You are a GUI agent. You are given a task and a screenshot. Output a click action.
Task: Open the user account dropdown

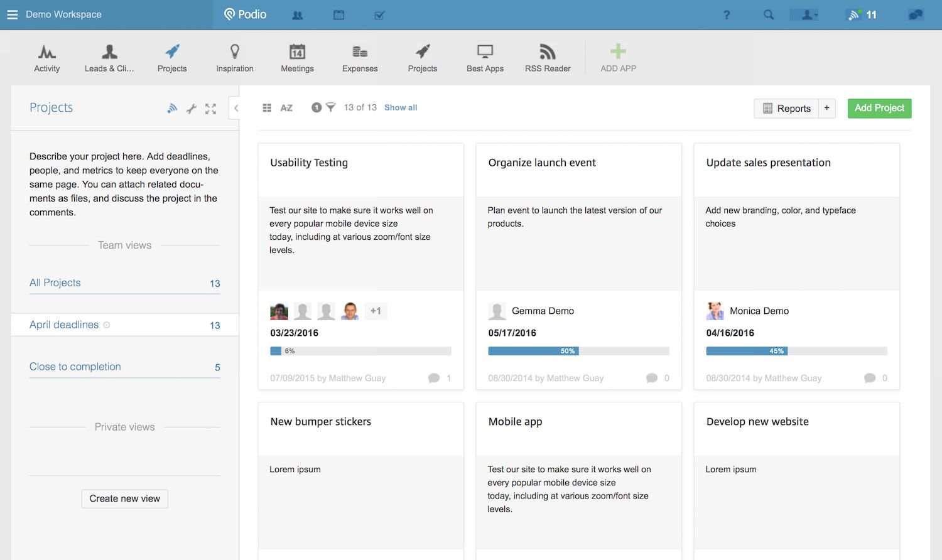(x=804, y=14)
